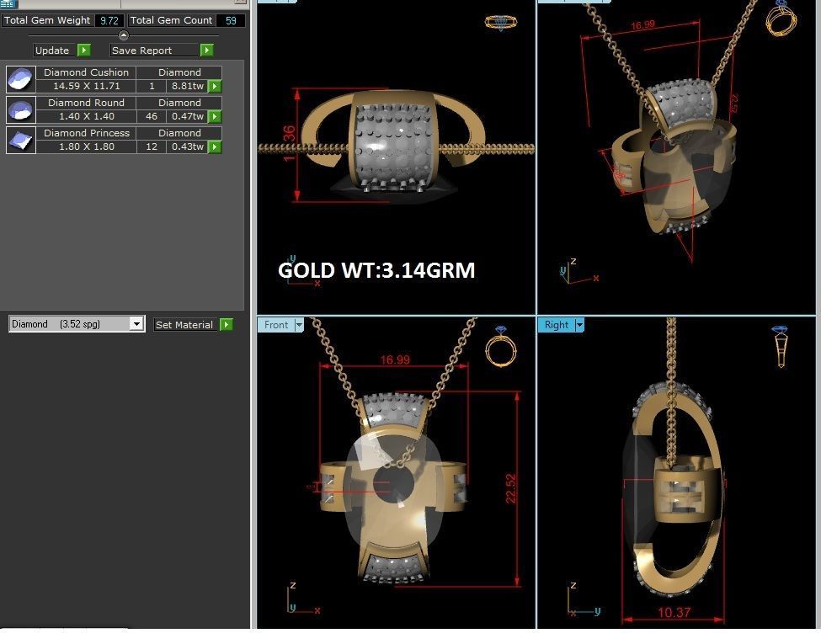The width and height of the screenshot is (821, 644).
Task: Click the green arrow next to Save Report
Action: pyautogui.click(x=207, y=51)
